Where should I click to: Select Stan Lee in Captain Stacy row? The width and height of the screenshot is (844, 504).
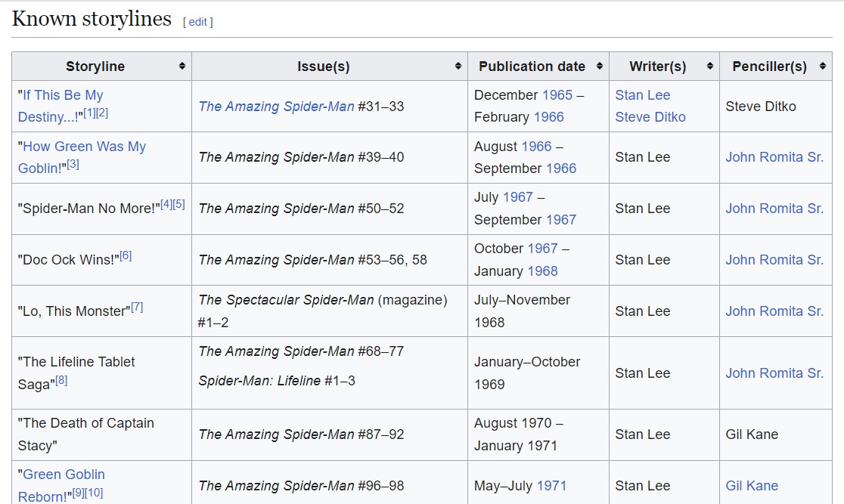[643, 434]
